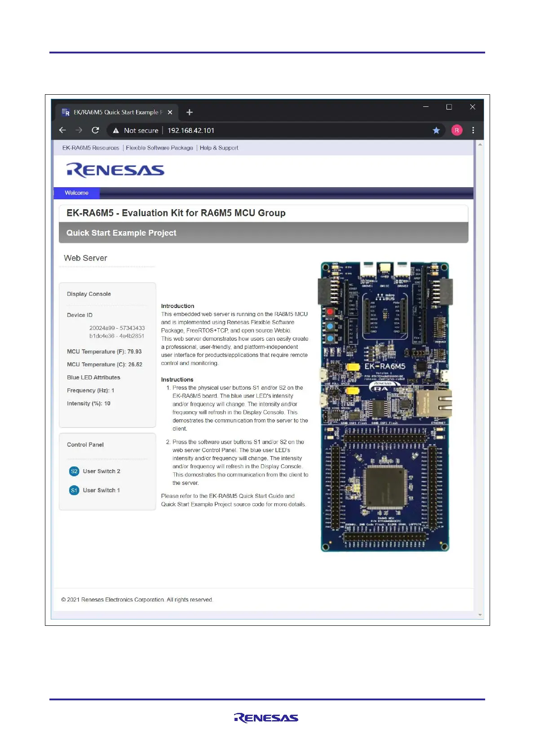Click the browser forward arrow
The width and height of the screenshot is (535, 756).
(x=79, y=130)
